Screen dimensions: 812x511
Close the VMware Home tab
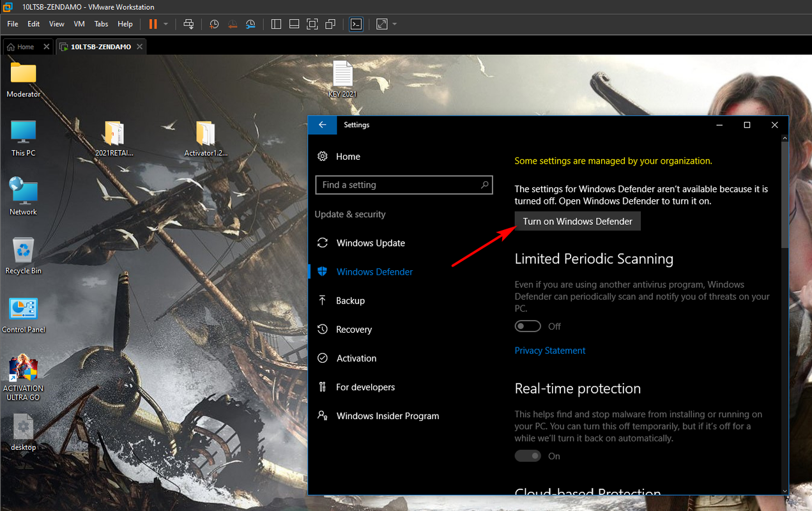(47, 47)
